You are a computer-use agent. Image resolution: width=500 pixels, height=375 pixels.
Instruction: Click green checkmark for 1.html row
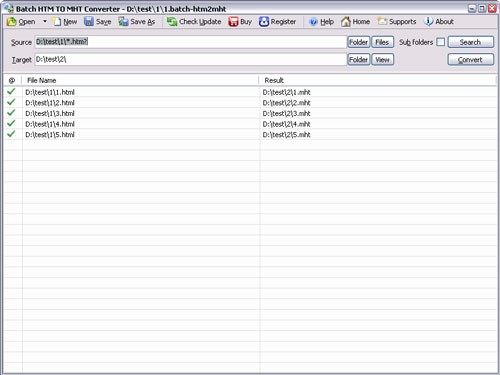click(x=11, y=91)
